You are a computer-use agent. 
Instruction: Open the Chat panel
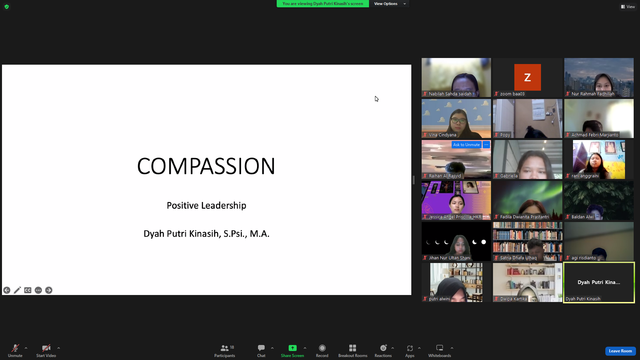click(261, 350)
